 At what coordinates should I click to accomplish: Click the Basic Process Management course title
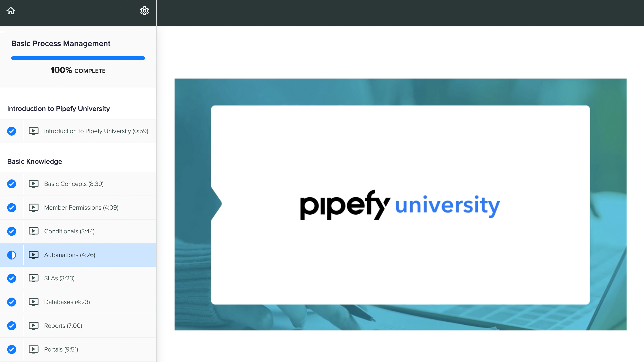point(61,43)
